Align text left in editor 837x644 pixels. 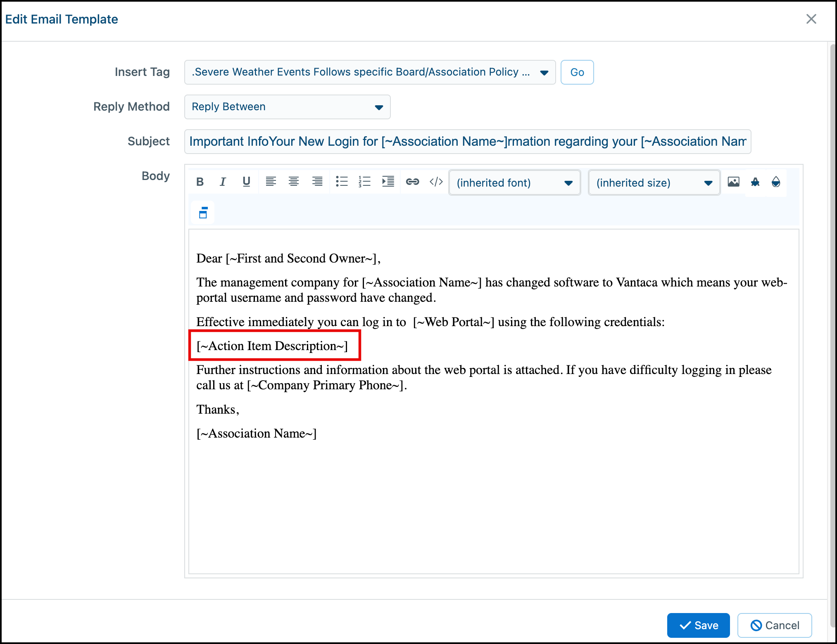(x=271, y=182)
